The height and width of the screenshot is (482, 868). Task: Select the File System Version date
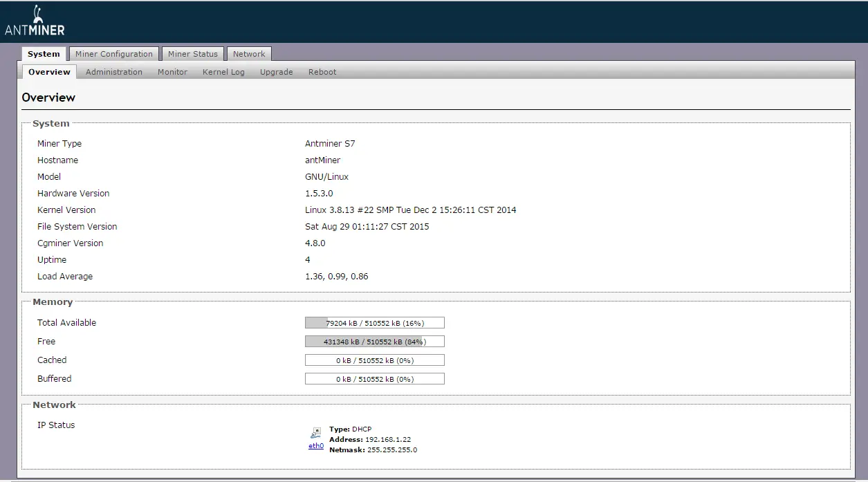(367, 227)
